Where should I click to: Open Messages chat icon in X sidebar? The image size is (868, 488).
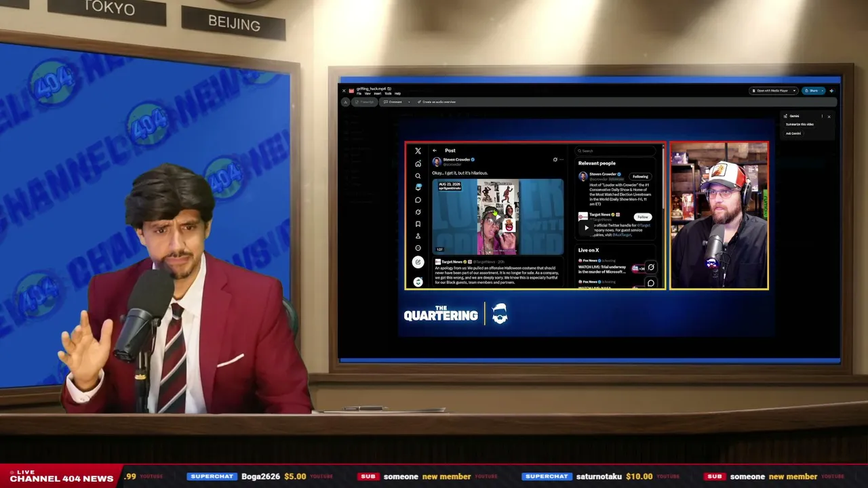(418, 200)
